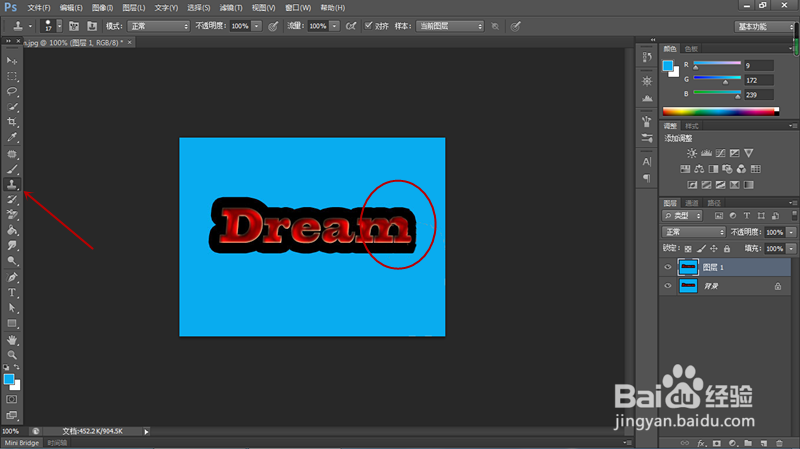Open the 样本 sample dropdown

coord(449,26)
